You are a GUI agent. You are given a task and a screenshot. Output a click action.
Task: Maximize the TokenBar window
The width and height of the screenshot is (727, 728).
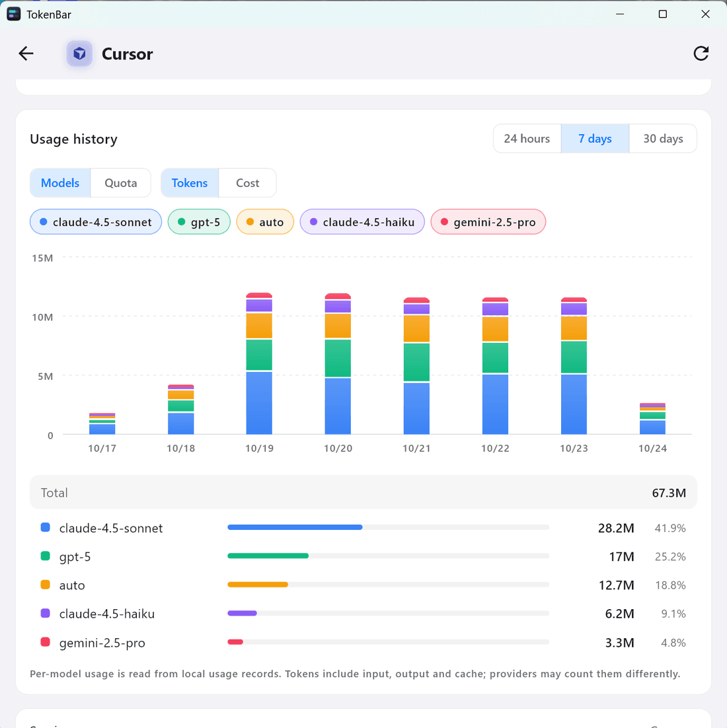click(663, 15)
